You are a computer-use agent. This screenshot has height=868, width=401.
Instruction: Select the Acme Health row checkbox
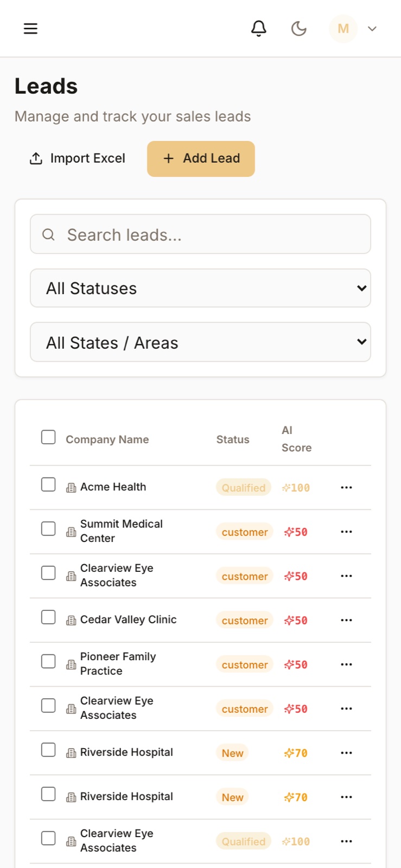click(48, 484)
